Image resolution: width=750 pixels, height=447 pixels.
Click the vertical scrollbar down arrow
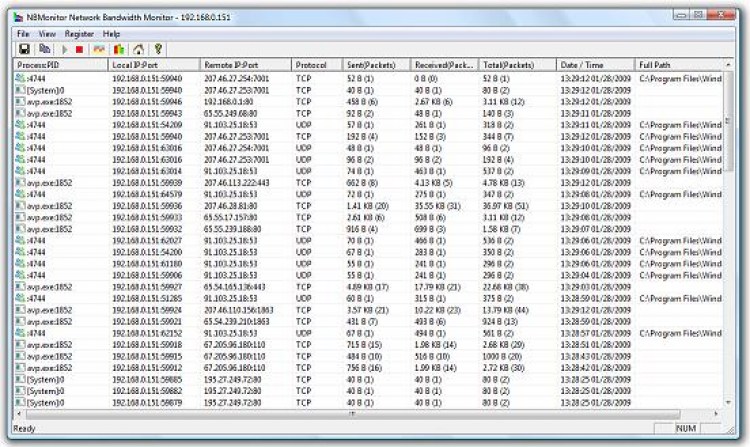click(728, 403)
